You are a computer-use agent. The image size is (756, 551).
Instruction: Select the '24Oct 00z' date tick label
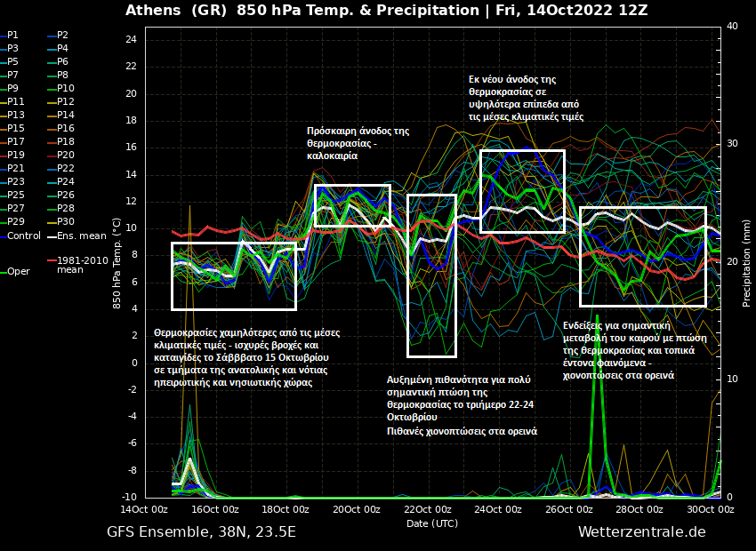click(x=499, y=509)
